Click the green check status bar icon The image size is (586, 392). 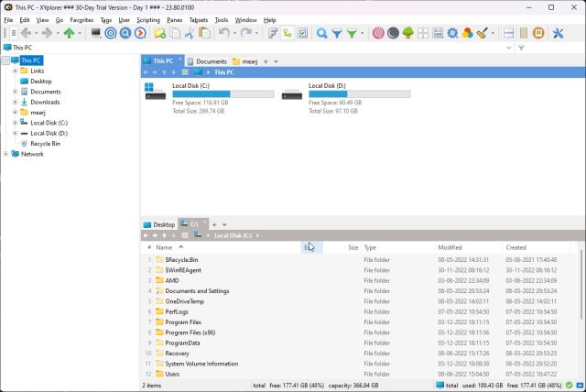coord(569,385)
